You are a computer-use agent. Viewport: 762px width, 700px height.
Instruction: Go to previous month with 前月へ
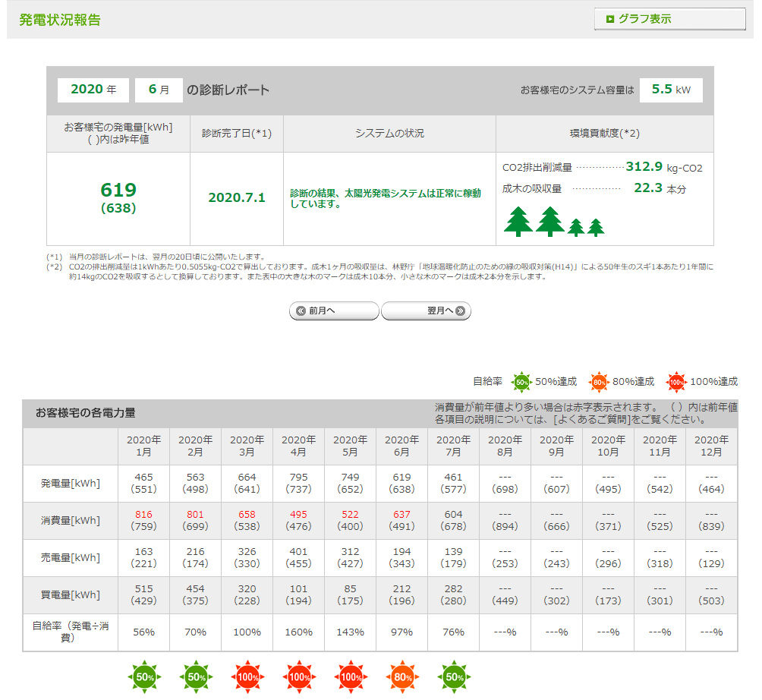(x=334, y=311)
